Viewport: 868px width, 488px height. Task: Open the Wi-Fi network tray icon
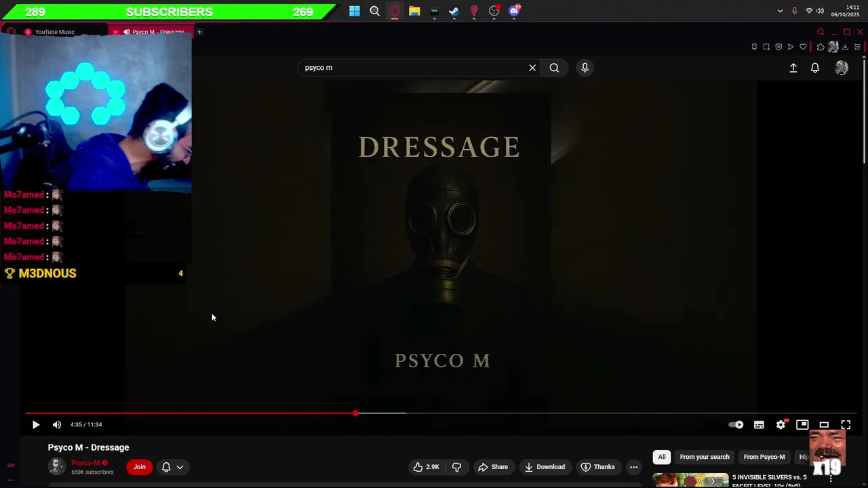809,11
